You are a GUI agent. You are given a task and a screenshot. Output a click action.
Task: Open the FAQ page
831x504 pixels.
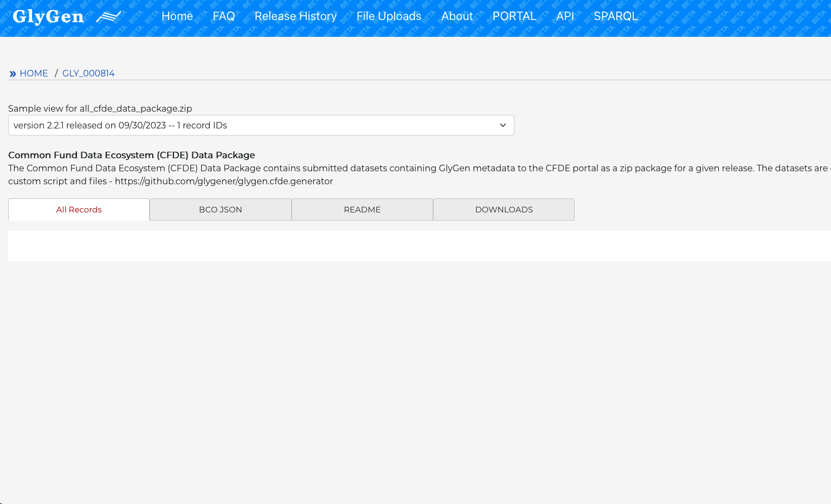pos(223,16)
